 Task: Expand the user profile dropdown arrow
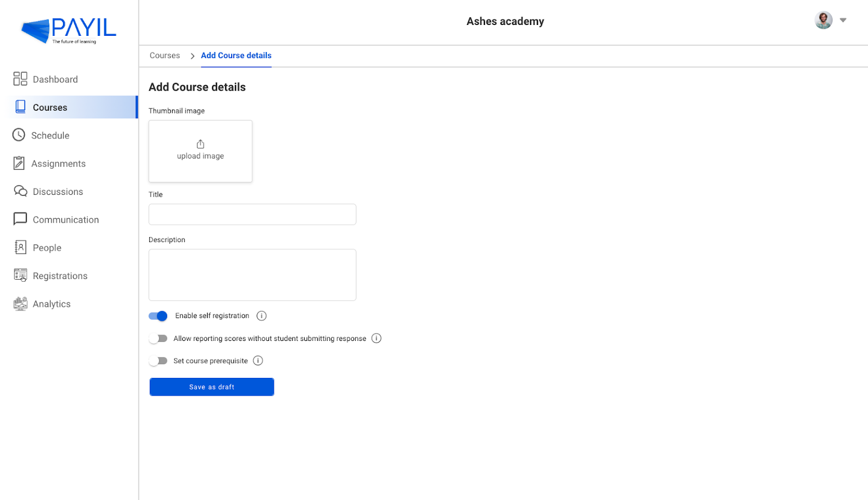coord(843,20)
